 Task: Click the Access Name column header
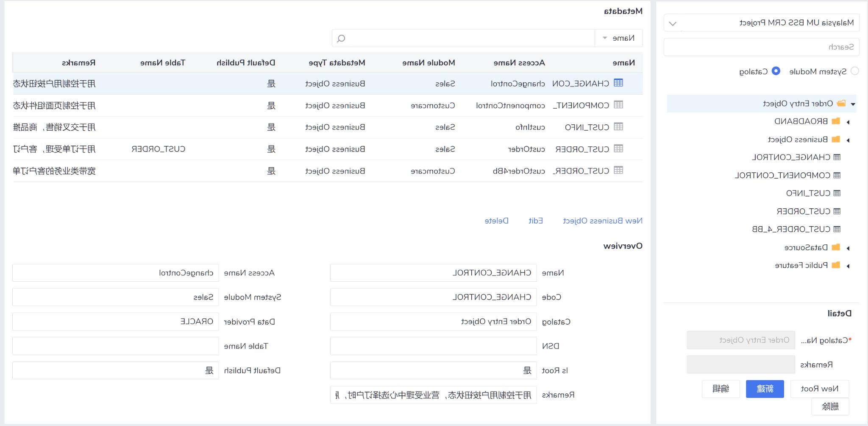pyautogui.click(x=519, y=63)
